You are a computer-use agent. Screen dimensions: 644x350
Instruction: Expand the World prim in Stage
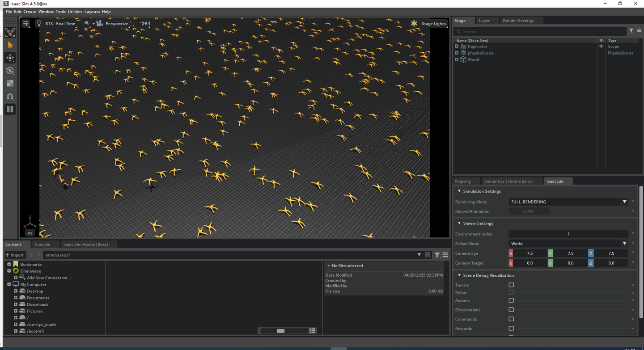point(457,60)
